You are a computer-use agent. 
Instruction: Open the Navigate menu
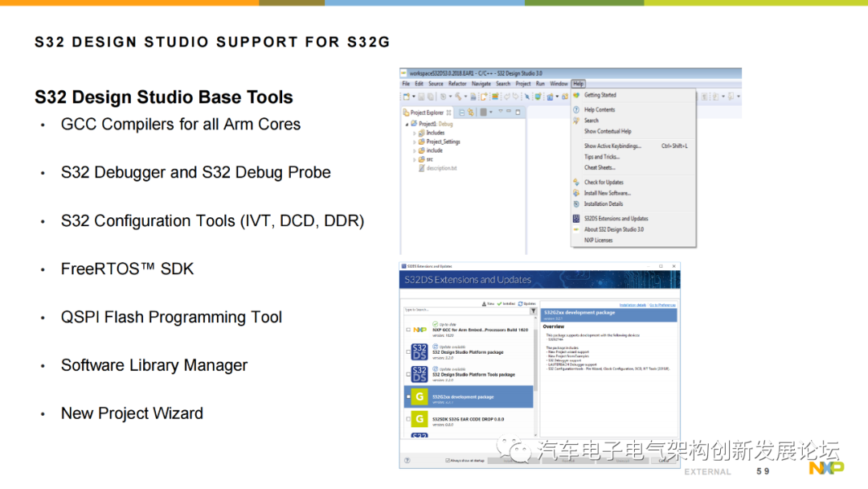click(481, 84)
